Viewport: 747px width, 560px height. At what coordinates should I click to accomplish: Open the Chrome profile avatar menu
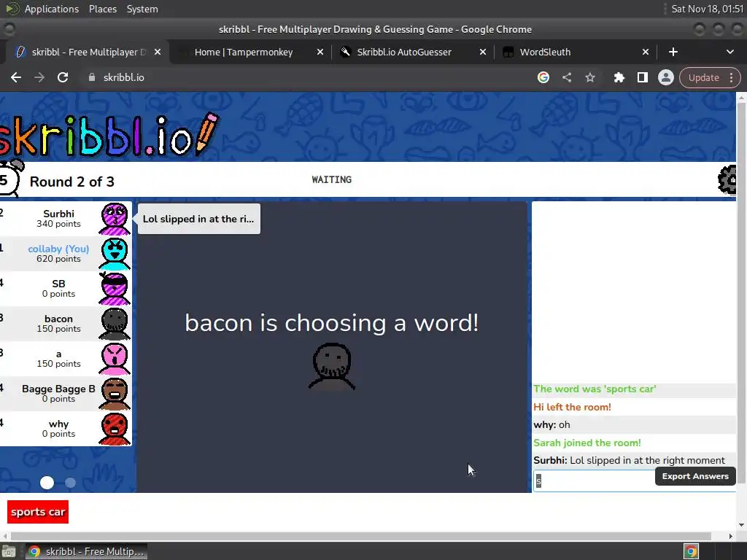click(x=665, y=77)
